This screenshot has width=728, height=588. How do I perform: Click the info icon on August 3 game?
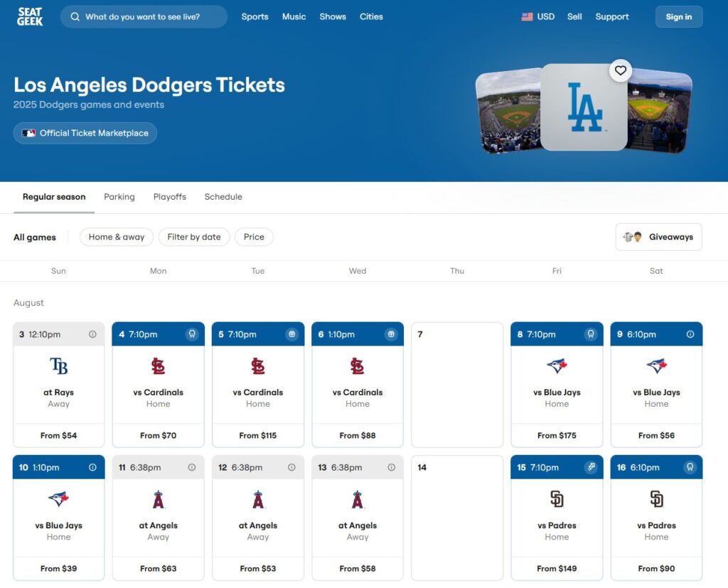click(x=92, y=334)
